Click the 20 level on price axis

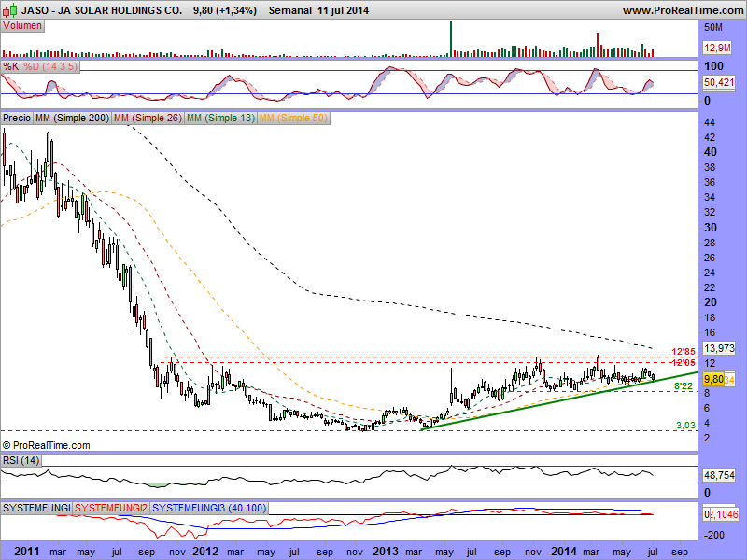tap(711, 302)
